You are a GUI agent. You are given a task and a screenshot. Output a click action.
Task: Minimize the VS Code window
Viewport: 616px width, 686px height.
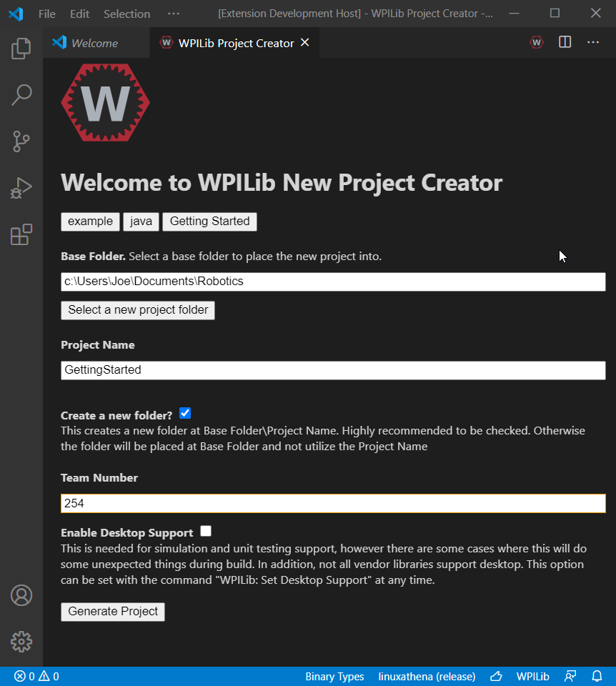[x=515, y=14]
